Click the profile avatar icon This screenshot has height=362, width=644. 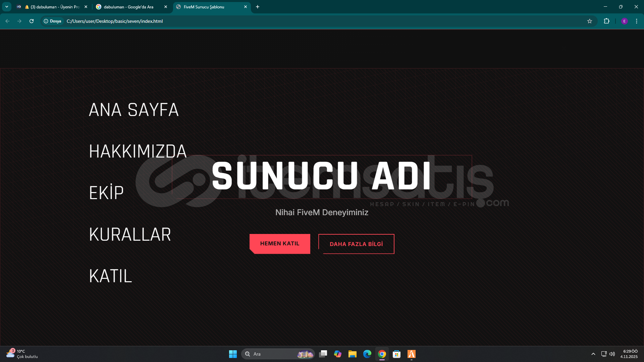click(624, 21)
